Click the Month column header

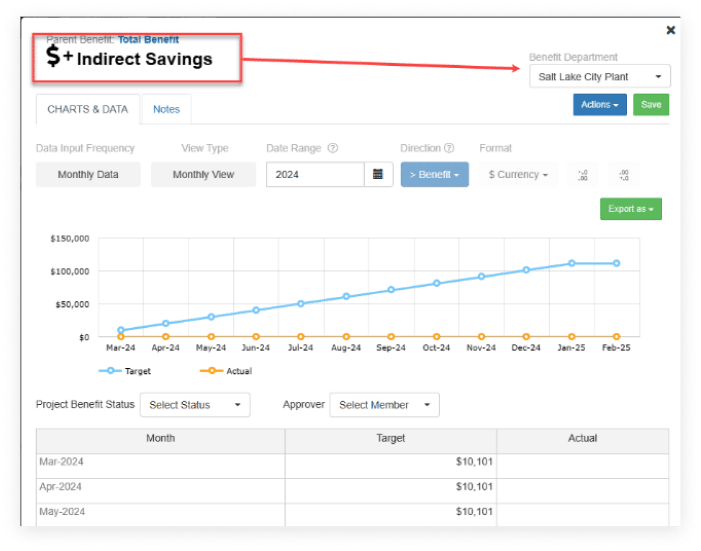click(x=160, y=441)
